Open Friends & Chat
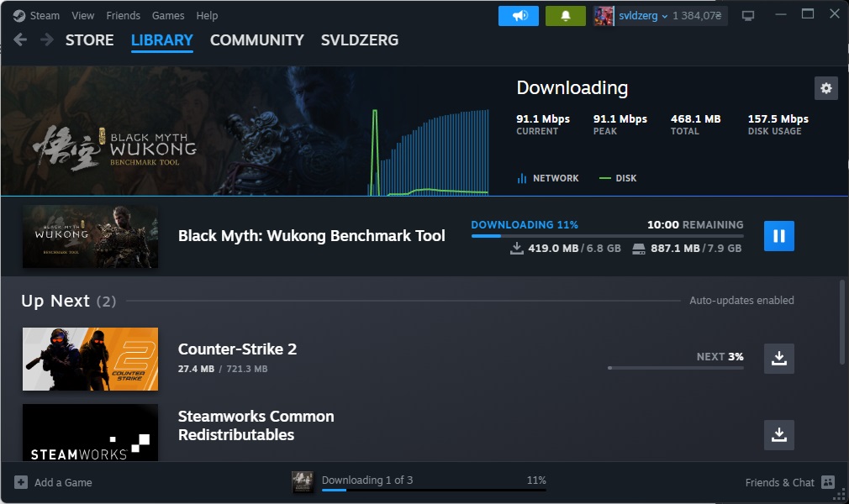Viewport: 849px width, 504px height. tap(779, 482)
